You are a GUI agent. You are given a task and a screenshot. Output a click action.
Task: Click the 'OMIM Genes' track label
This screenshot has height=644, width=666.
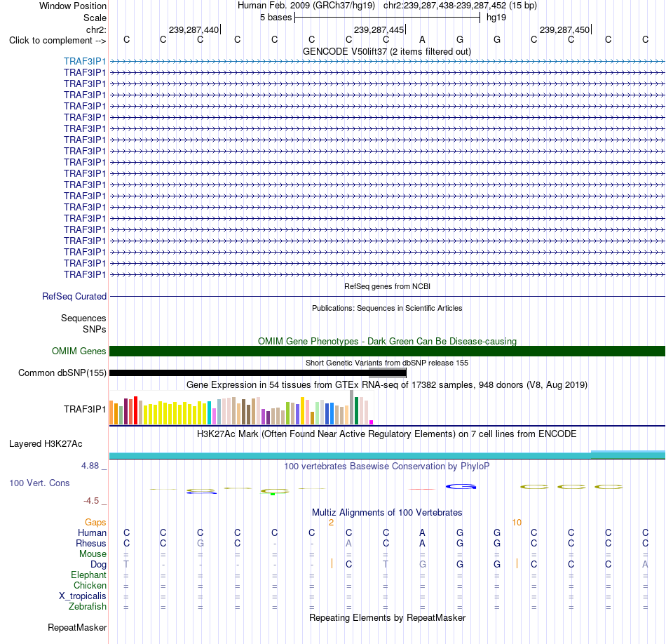79,351
